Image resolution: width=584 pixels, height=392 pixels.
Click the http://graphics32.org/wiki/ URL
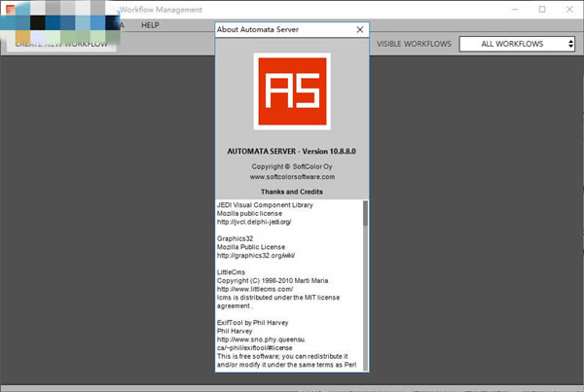tap(256, 256)
